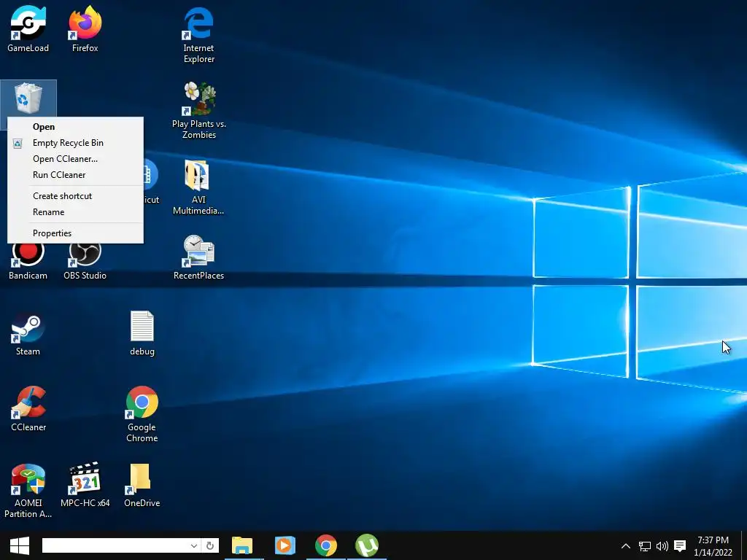Focus the taskbar address input field

(115, 545)
